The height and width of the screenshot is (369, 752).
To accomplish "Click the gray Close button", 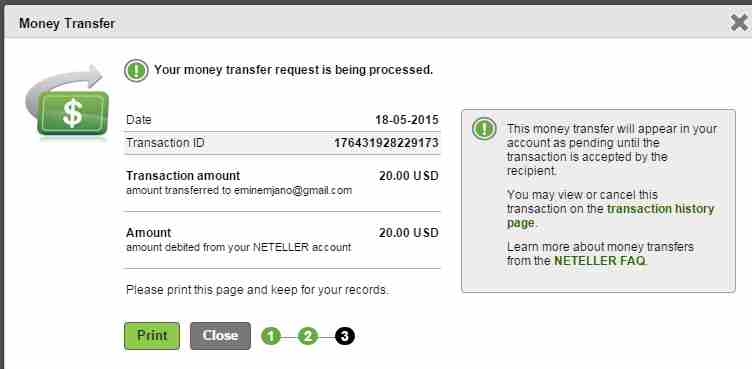I will pyautogui.click(x=220, y=335).
